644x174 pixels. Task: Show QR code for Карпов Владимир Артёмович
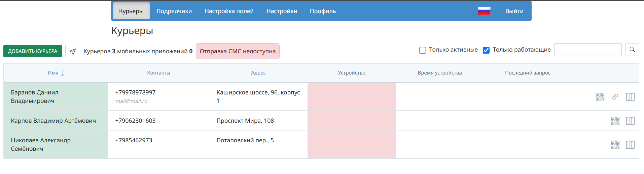pos(615,121)
